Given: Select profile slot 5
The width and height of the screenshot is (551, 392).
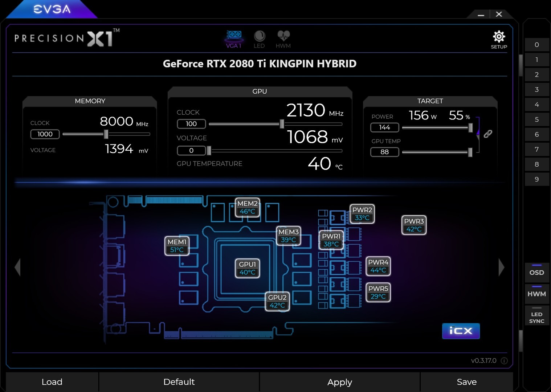Looking at the screenshot, I should coord(537,119).
